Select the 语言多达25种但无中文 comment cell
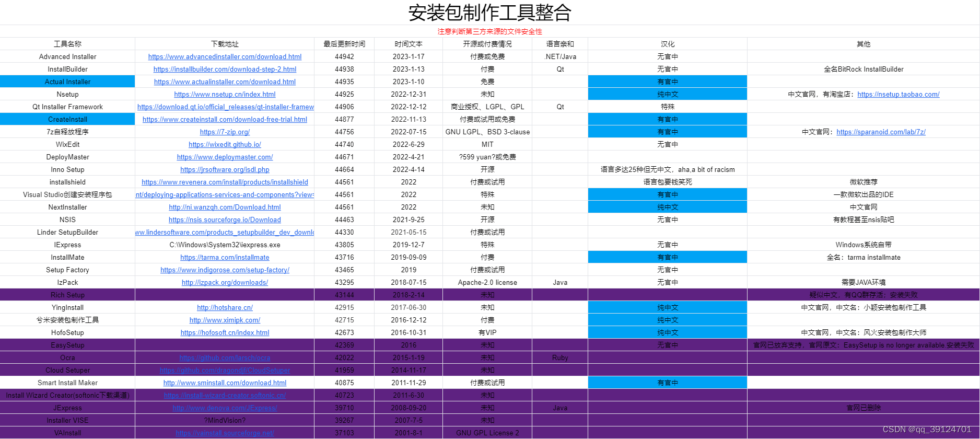980x439 pixels. (668, 169)
